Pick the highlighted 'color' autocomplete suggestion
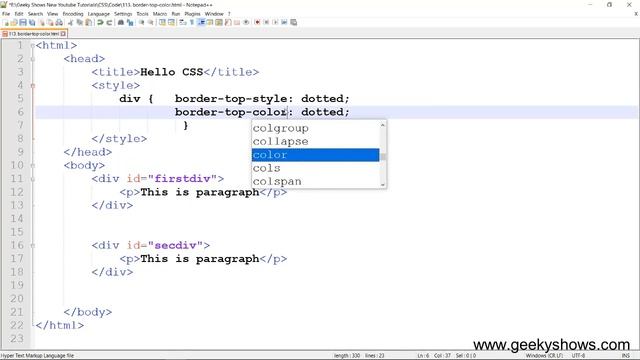The height and width of the screenshot is (360, 640). point(316,155)
